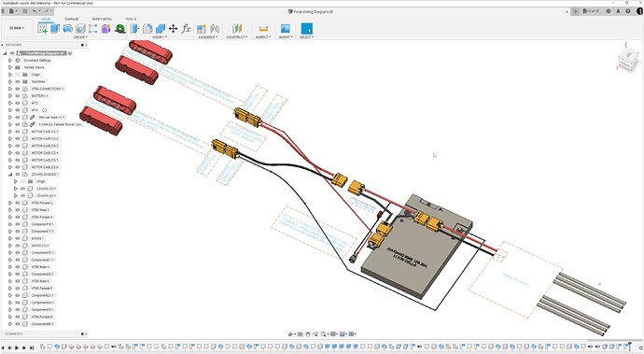The image size is (644, 354).
Task: Expand the Named Views node
Action: coord(10,67)
